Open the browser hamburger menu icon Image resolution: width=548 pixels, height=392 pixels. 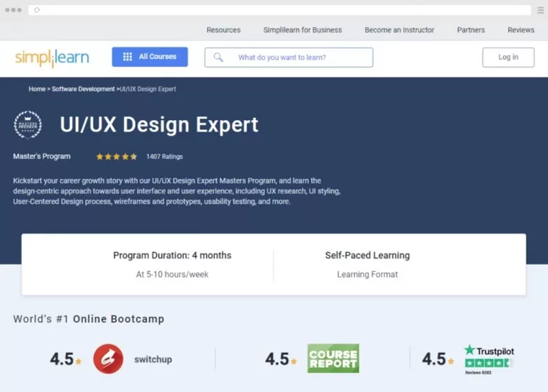point(540,10)
